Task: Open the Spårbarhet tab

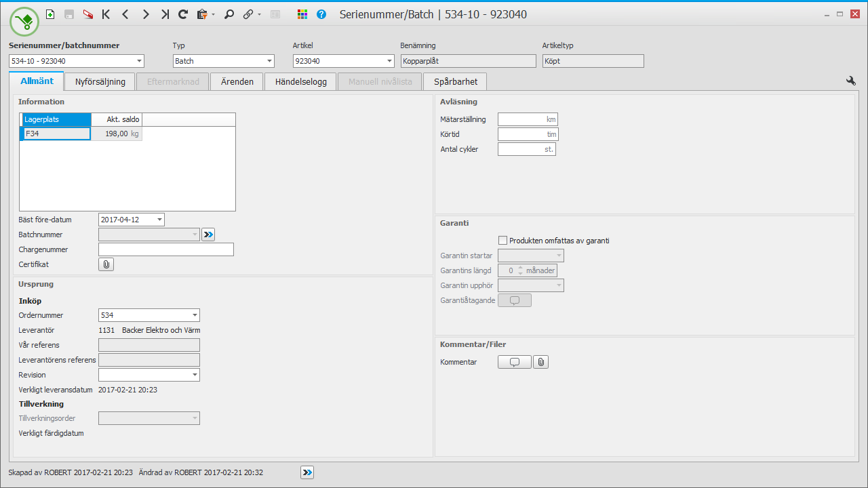Action: 455,81
